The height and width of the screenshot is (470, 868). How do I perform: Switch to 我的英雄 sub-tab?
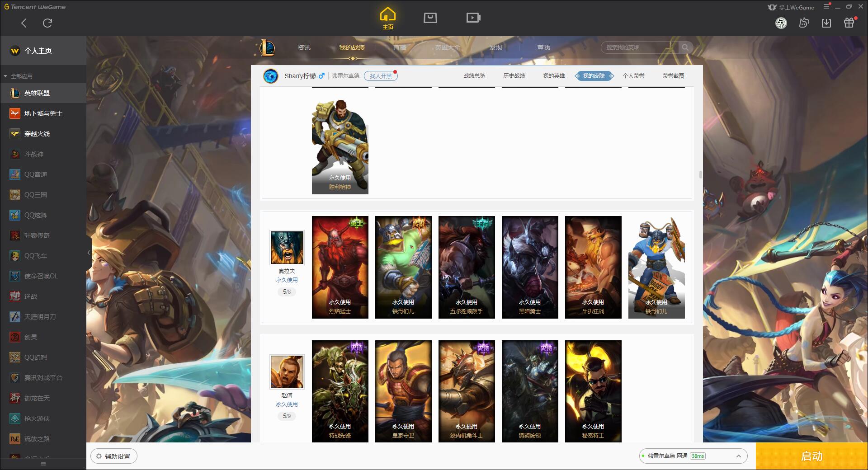click(554, 76)
